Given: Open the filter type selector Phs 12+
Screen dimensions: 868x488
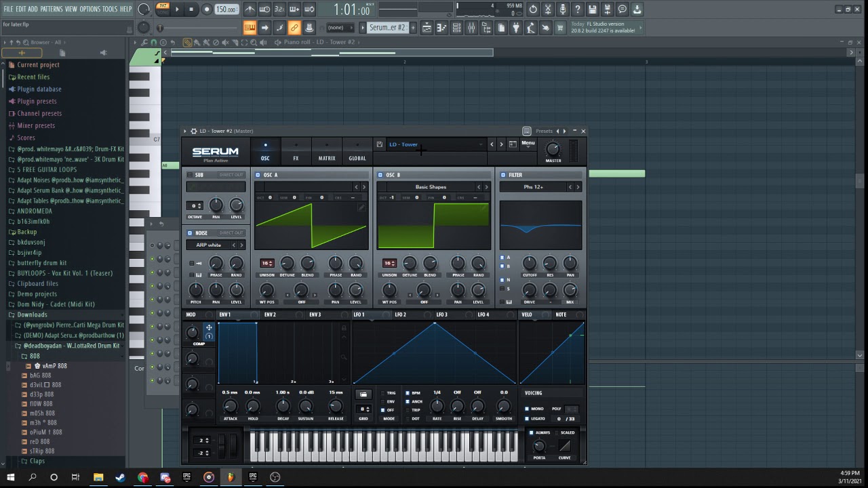Looking at the screenshot, I should 533,186.
